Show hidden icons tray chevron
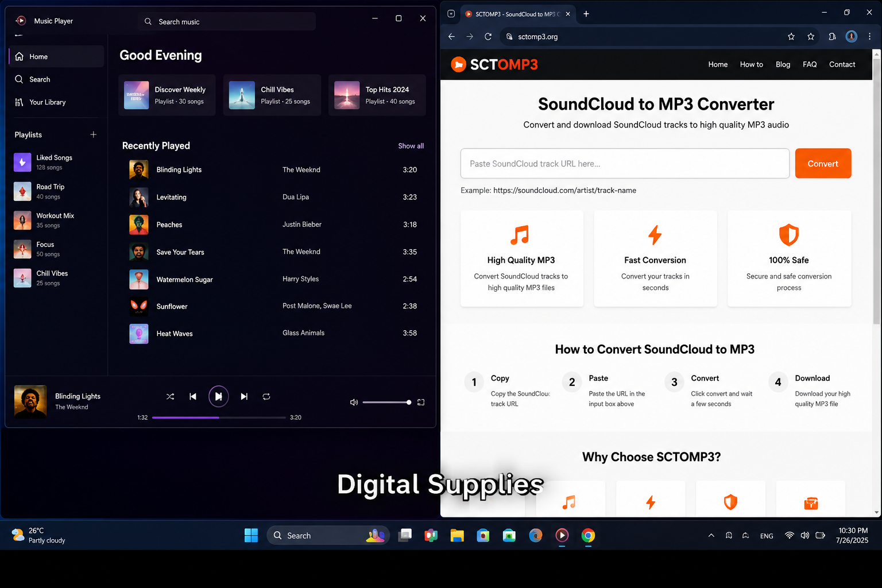The height and width of the screenshot is (588, 882). 711,536
